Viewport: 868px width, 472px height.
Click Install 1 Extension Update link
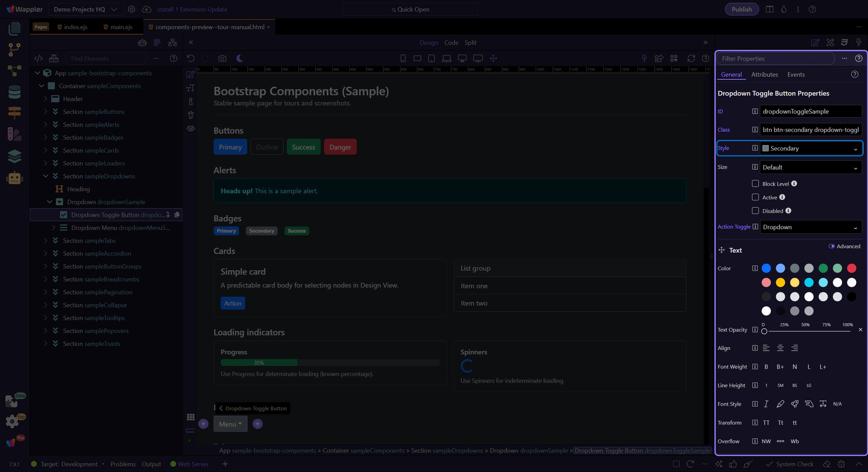[x=192, y=9]
